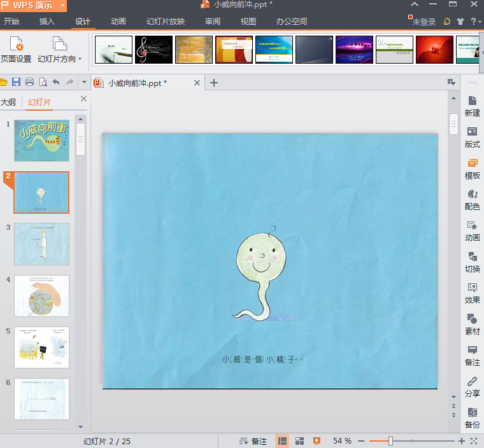Add a new document tab with plus button
Image resolution: width=484 pixels, height=448 pixels.
214,83
